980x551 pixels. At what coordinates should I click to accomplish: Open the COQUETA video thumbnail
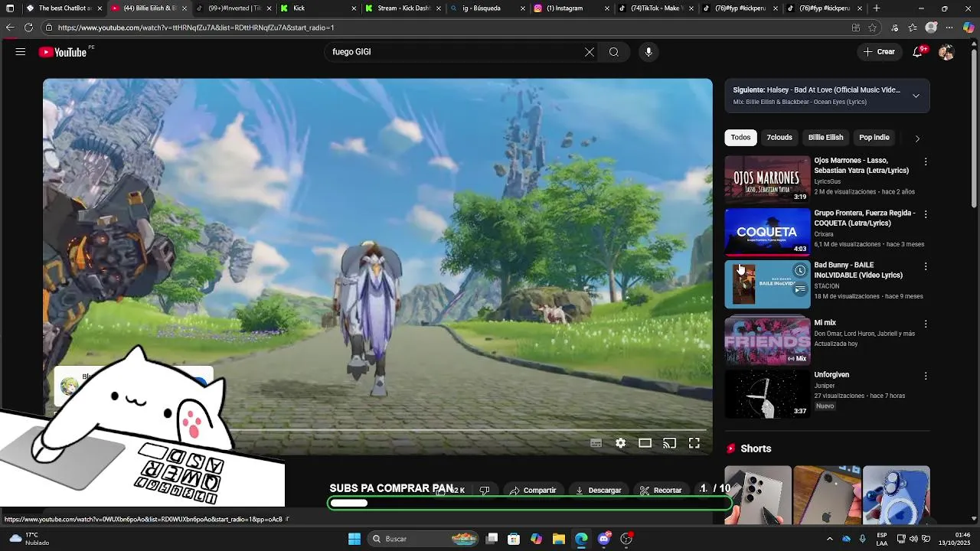point(767,232)
